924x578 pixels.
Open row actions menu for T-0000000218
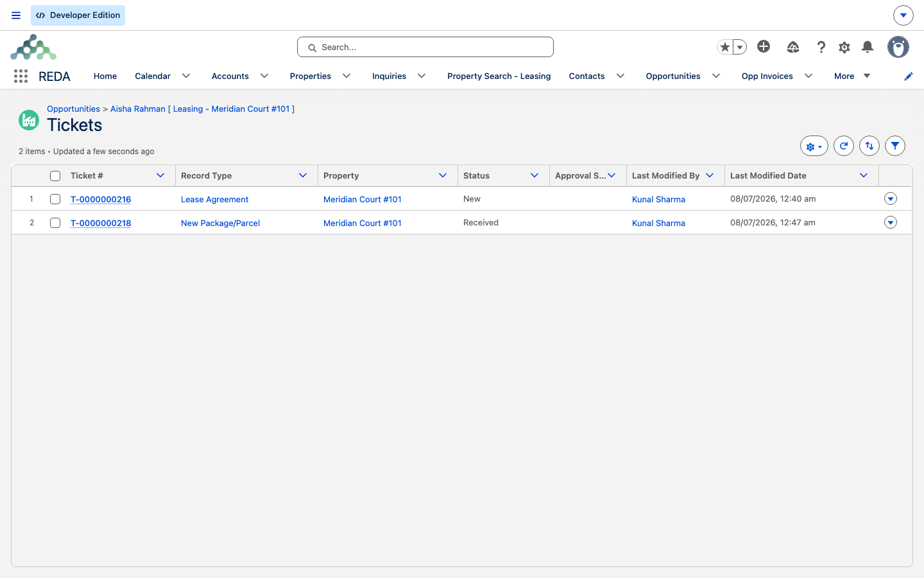(x=891, y=222)
